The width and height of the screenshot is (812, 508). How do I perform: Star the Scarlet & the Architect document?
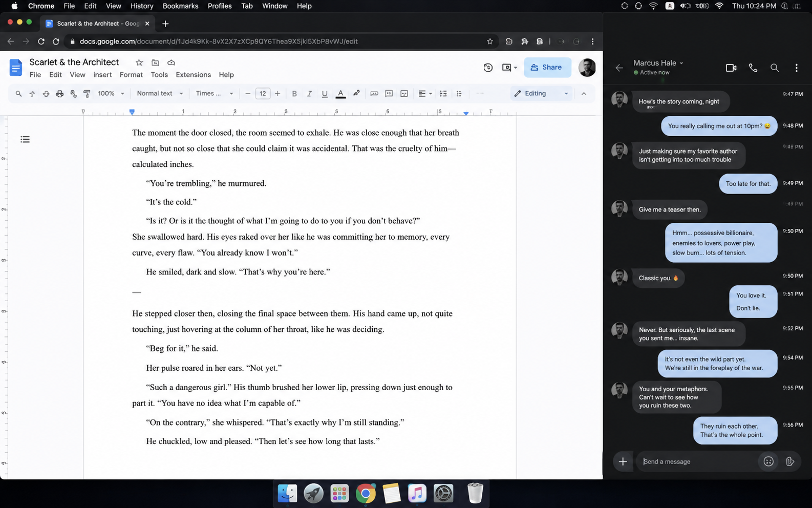coord(139,62)
